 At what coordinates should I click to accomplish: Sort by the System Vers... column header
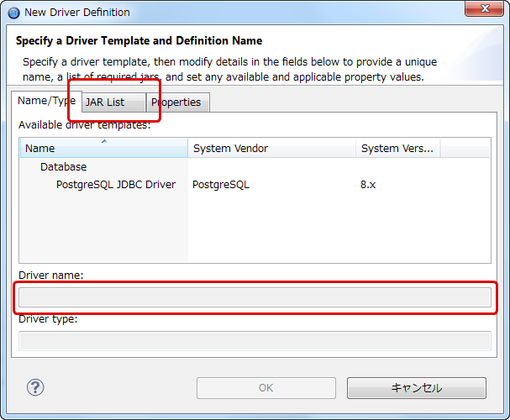[x=398, y=148]
